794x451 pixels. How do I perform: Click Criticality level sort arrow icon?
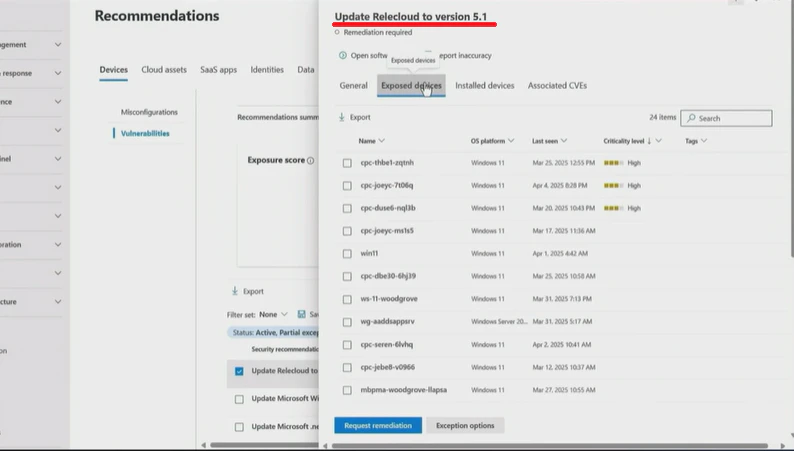649,141
